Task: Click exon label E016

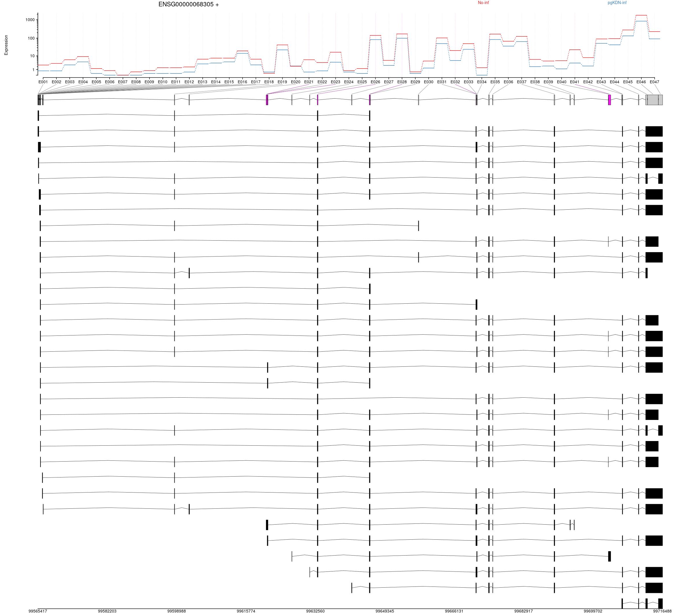Action: tap(242, 82)
